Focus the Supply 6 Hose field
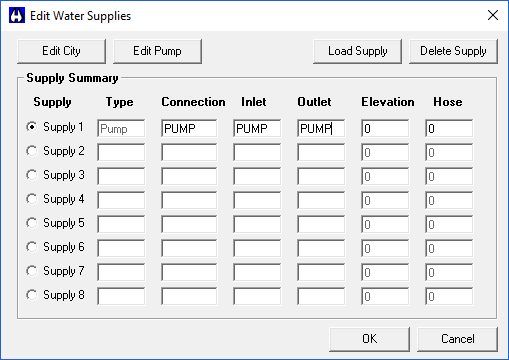Image resolution: width=509 pixels, height=360 pixels. [449, 248]
